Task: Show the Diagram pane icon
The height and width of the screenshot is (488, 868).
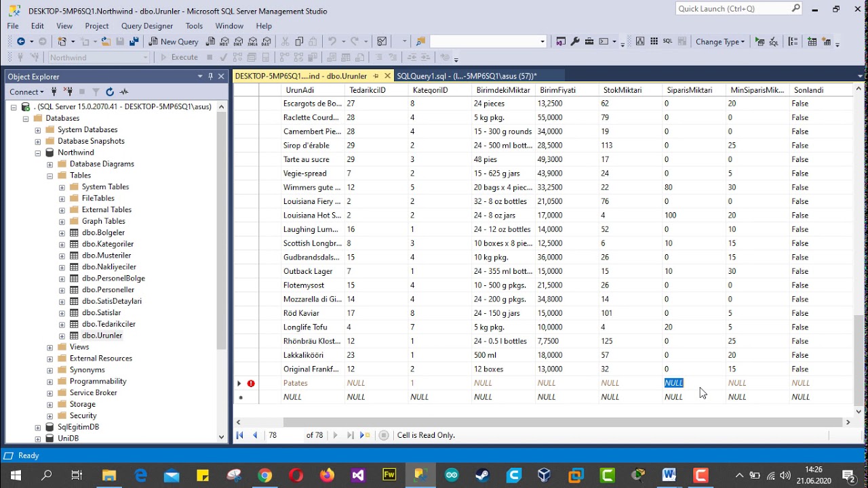Action: [x=639, y=41]
